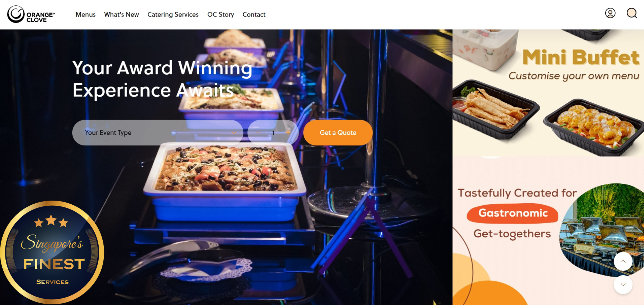Open the Mini Buffet promotional banner

tap(548, 93)
